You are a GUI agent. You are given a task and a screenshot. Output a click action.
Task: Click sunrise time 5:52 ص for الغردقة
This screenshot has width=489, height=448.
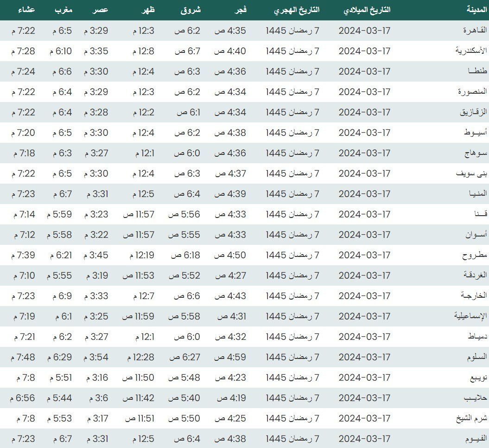click(184, 275)
